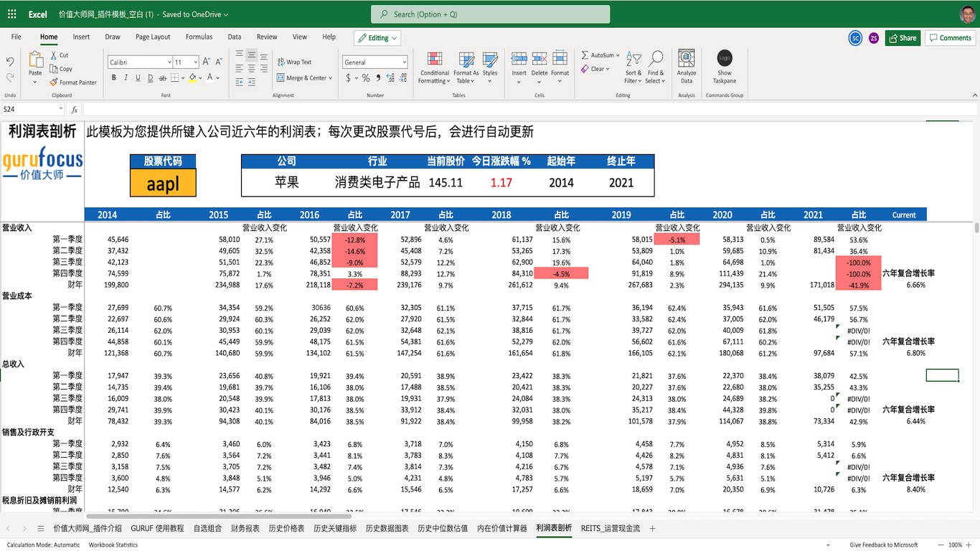The width and height of the screenshot is (980, 551).
Task: Click the yellow fill color swatch
Action: tap(194, 77)
